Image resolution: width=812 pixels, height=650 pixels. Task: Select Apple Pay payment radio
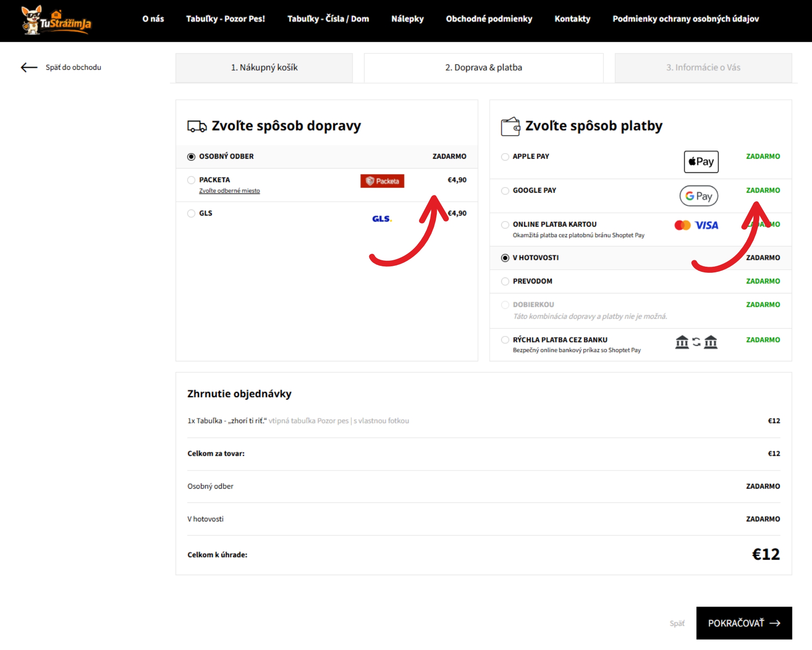pyautogui.click(x=505, y=157)
